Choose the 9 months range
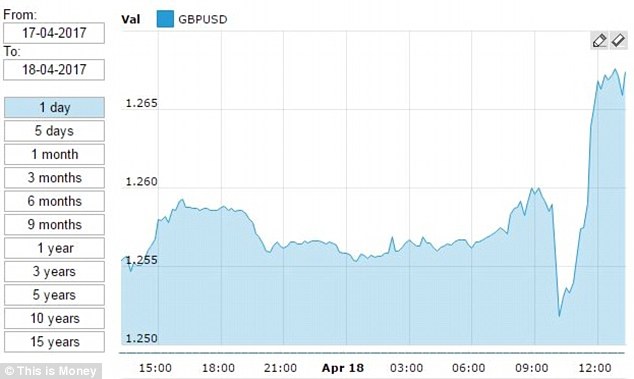Image resolution: width=634 pixels, height=379 pixels. click(x=54, y=225)
